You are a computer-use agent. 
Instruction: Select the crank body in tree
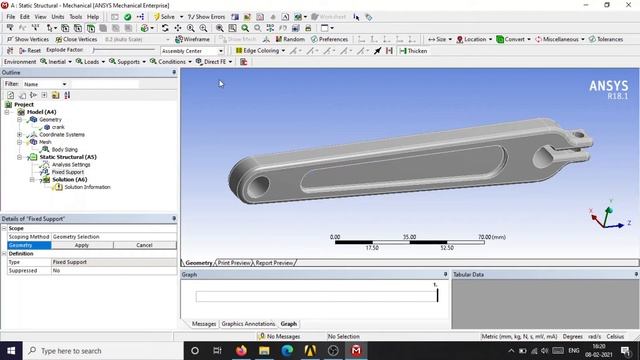[x=58, y=127]
